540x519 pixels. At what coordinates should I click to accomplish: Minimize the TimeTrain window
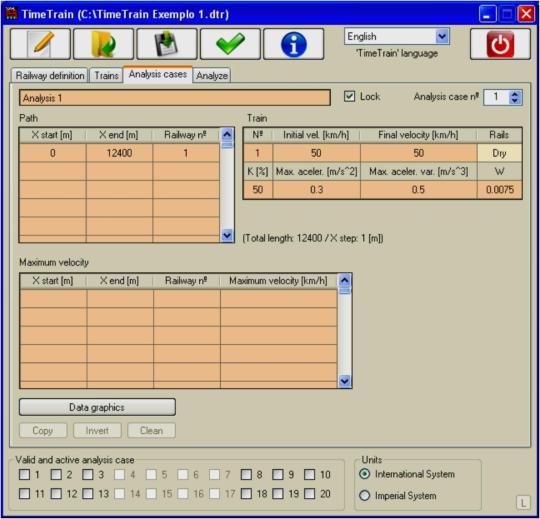tap(487, 14)
